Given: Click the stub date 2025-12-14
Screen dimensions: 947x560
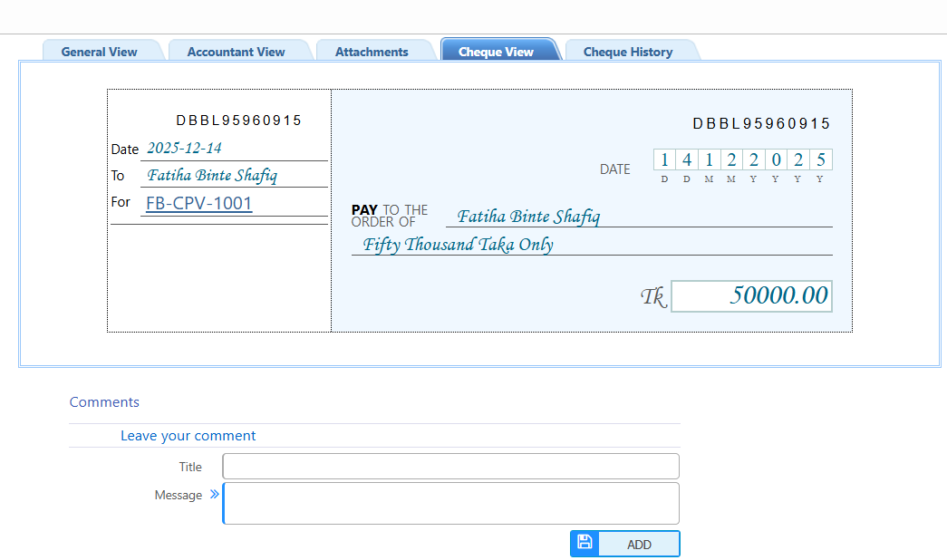Looking at the screenshot, I should click(184, 148).
